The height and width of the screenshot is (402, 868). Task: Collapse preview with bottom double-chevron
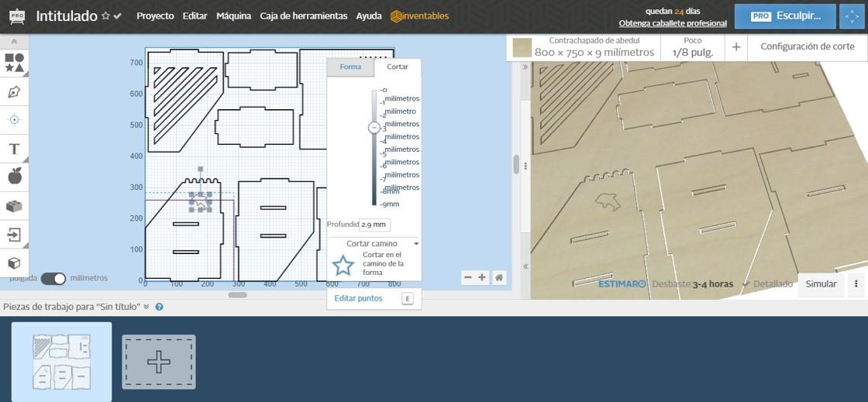(525, 266)
